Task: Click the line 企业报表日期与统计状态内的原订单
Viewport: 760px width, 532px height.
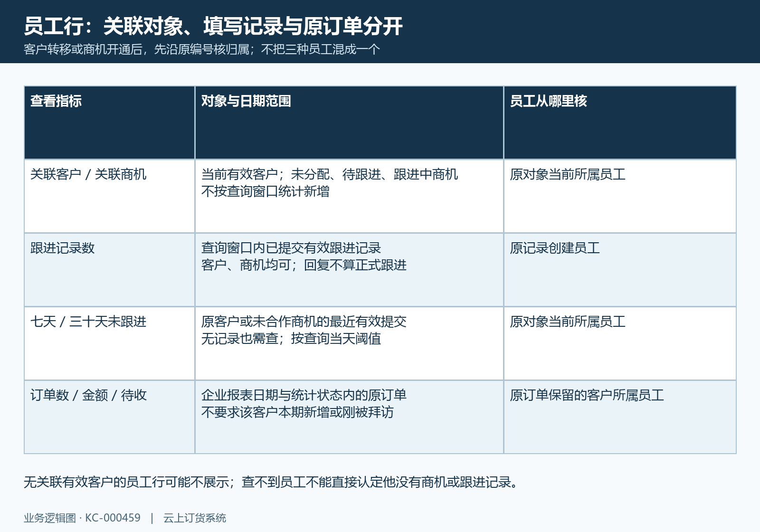Action: (304, 395)
